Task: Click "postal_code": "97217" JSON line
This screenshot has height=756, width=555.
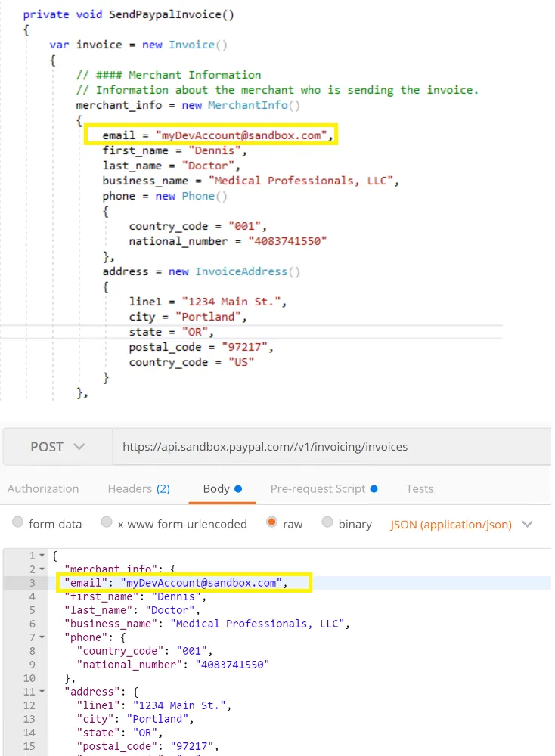Action: click(147, 746)
